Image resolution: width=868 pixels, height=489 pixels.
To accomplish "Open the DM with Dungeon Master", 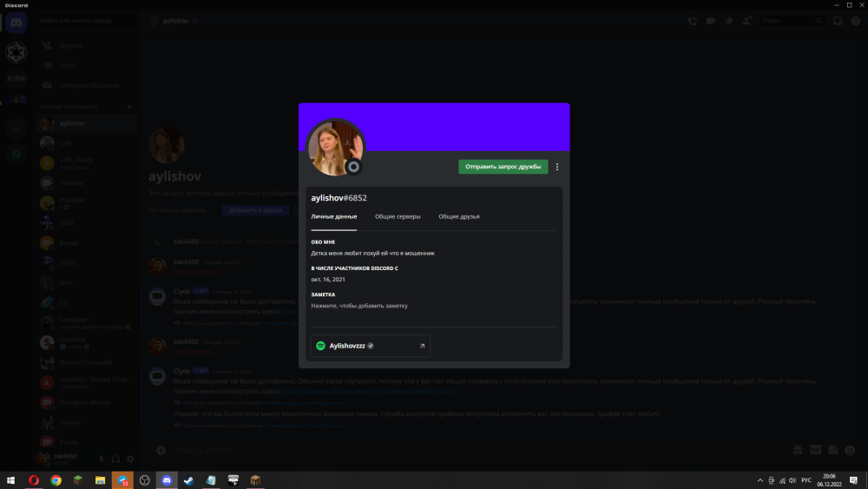I will pyautogui.click(x=86, y=402).
